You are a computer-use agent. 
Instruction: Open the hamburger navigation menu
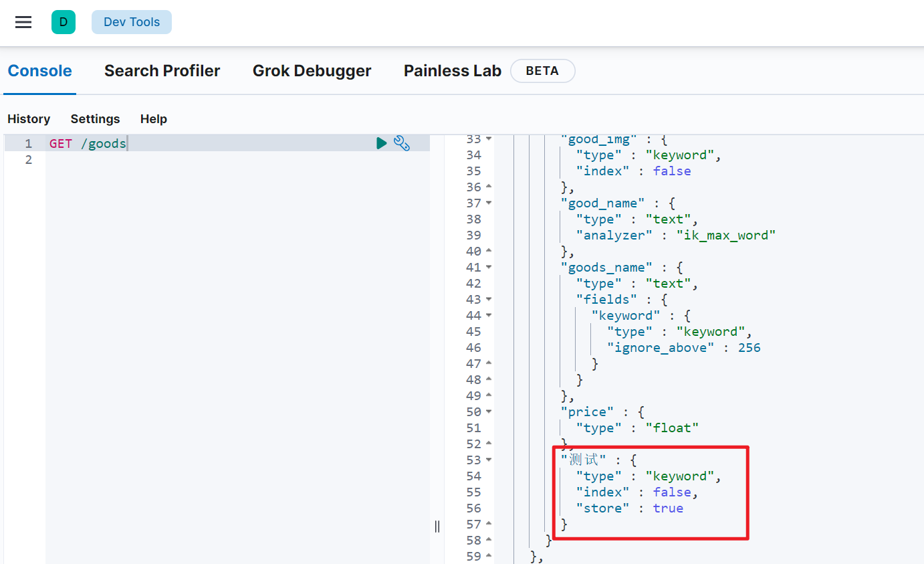23,22
